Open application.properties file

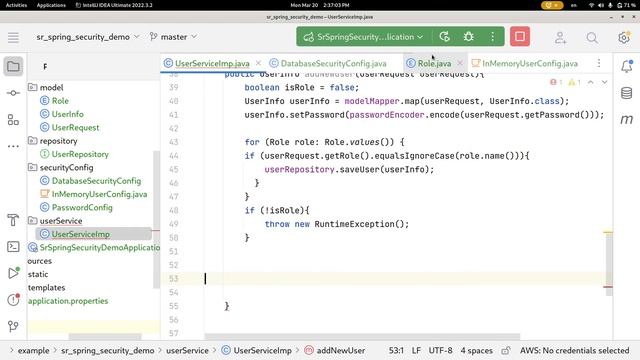[68, 301]
